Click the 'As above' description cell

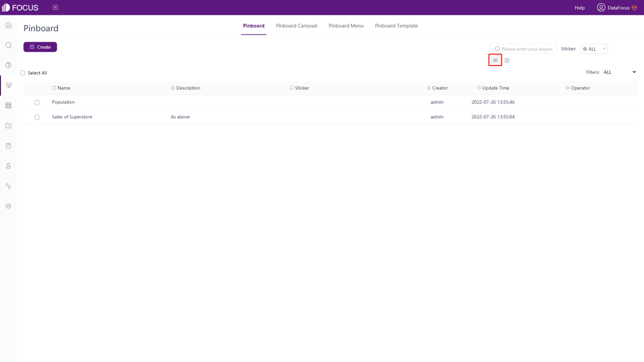click(x=180, y=117)
